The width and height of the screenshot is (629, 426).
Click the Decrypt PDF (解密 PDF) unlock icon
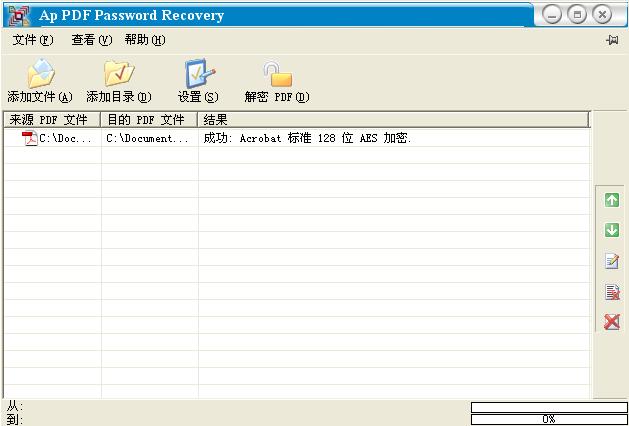(278, 74)
